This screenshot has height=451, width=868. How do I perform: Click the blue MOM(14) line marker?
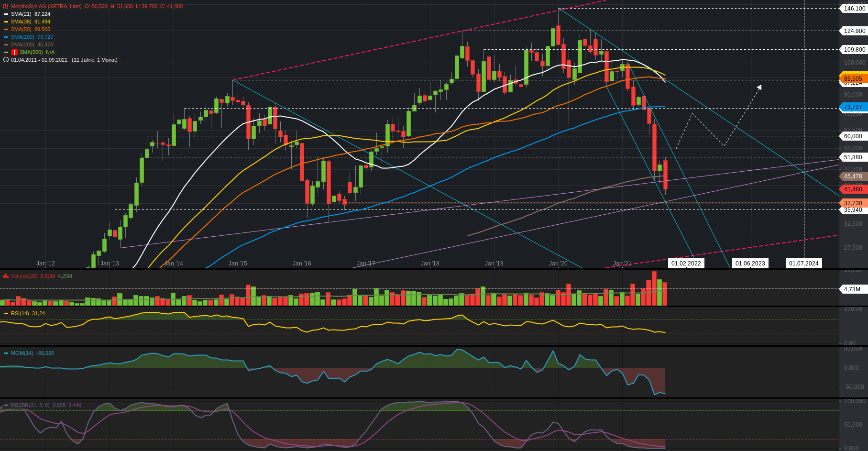click(6, 353)
